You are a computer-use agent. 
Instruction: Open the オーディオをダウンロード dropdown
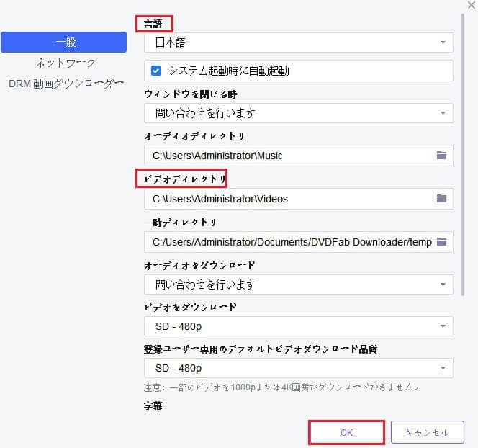pos(298,285)
